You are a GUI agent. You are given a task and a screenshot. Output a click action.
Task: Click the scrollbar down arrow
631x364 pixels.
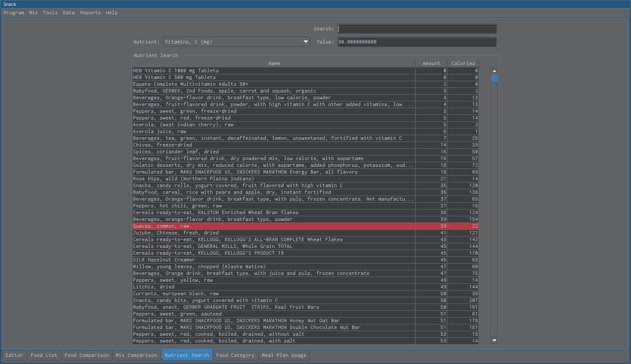point(494,340)
